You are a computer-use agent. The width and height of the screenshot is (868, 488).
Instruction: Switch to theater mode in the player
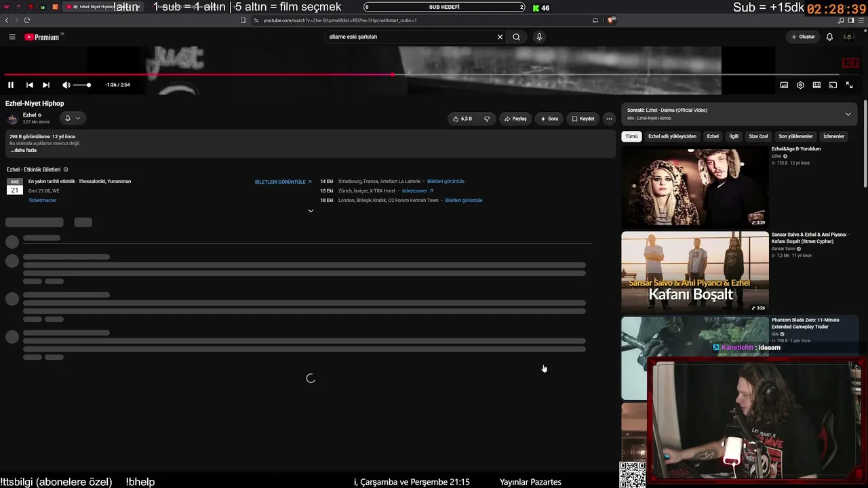(816, 85)
